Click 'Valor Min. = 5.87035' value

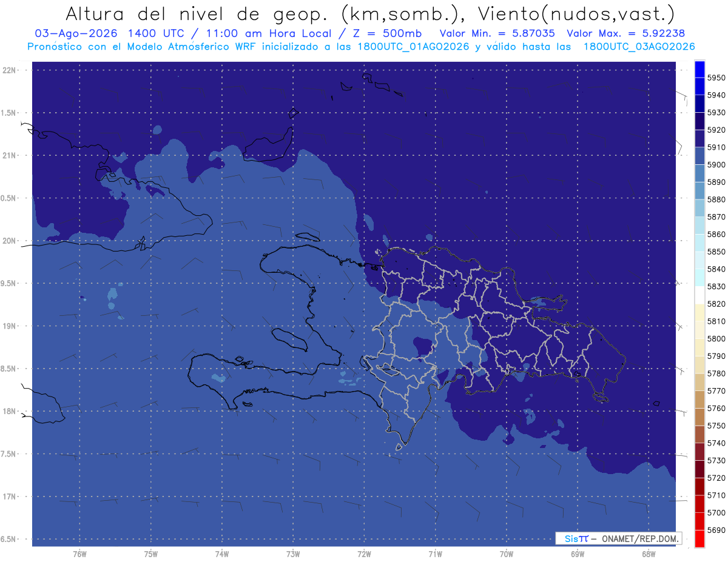click(497, 33)
